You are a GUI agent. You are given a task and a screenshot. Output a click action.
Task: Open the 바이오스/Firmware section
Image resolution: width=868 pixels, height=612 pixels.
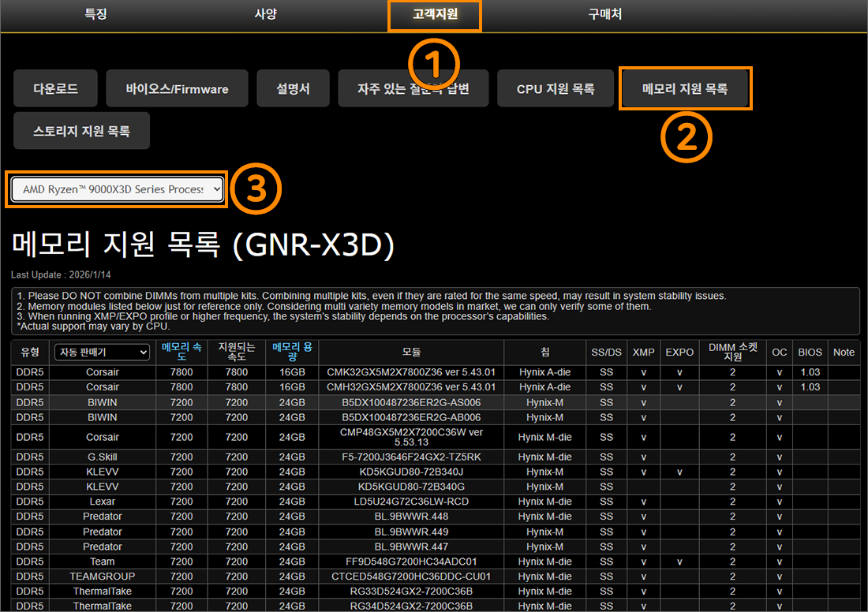177,88
